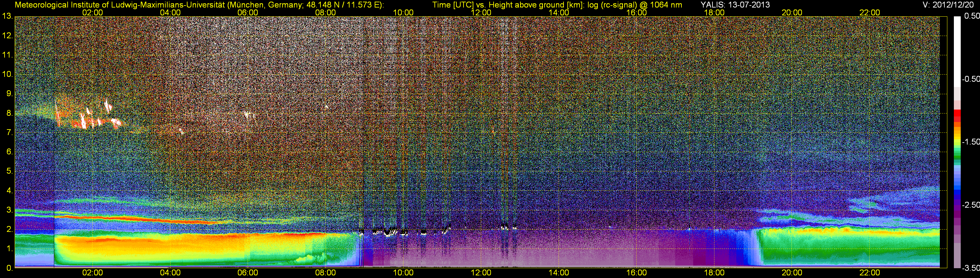Viewport: 980px width, 278px height.
Task: Click the -3.50 value at the colorbar bottom
Action: (971, 268)
